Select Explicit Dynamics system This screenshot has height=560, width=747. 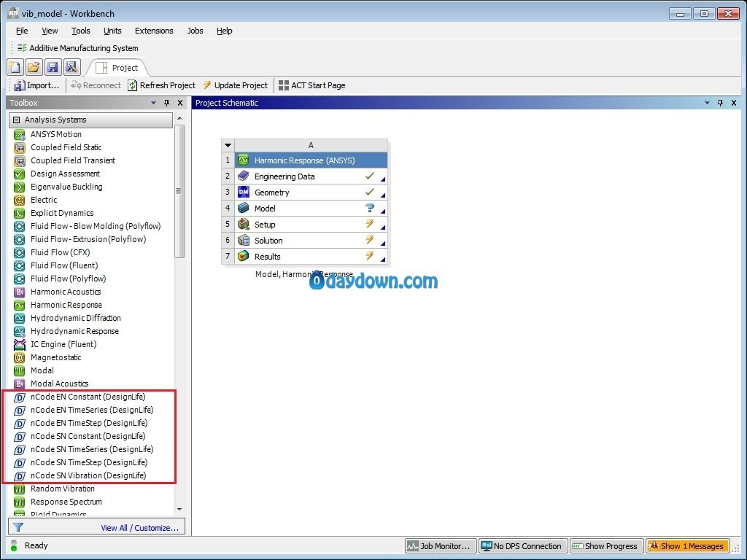62,213
